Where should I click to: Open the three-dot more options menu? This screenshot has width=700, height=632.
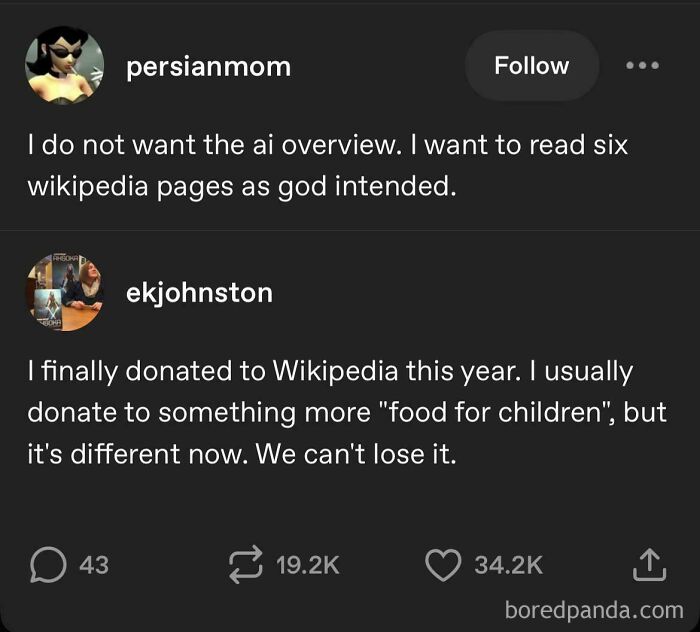point(642,66)
